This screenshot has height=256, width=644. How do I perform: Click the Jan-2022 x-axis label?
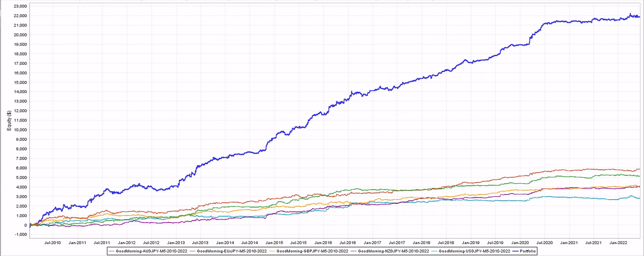tap(619, 243)
